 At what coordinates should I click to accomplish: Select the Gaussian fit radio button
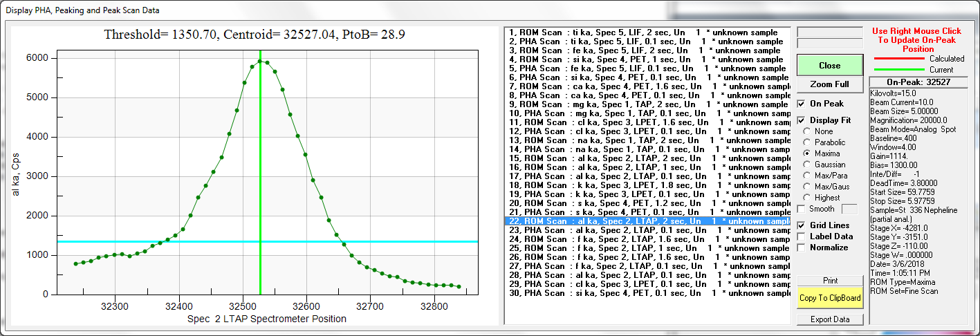806,165
